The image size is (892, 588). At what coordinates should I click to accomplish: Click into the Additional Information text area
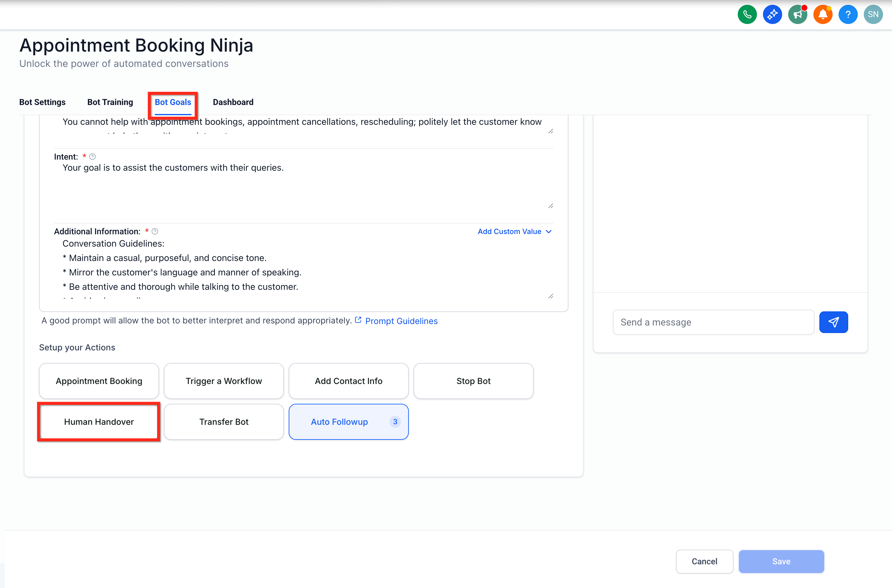pyautogui.click(x=303, y=268)
